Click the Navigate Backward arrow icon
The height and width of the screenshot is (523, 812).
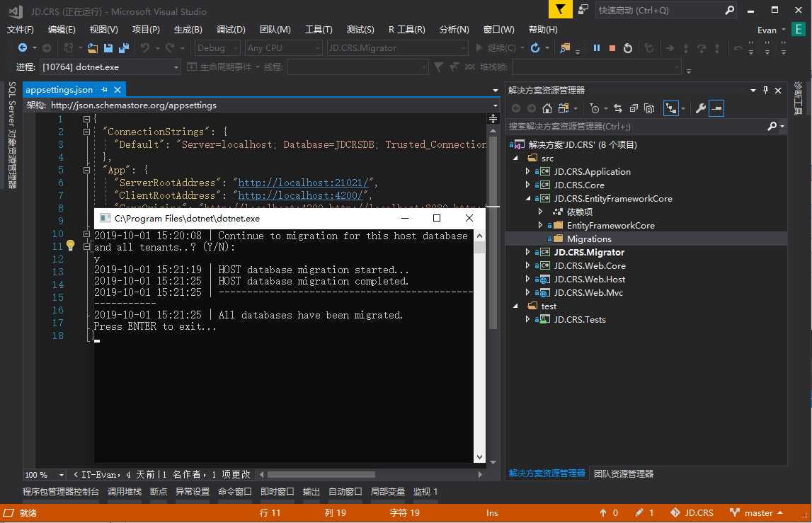pyautogui.click(x=22, y=47)
